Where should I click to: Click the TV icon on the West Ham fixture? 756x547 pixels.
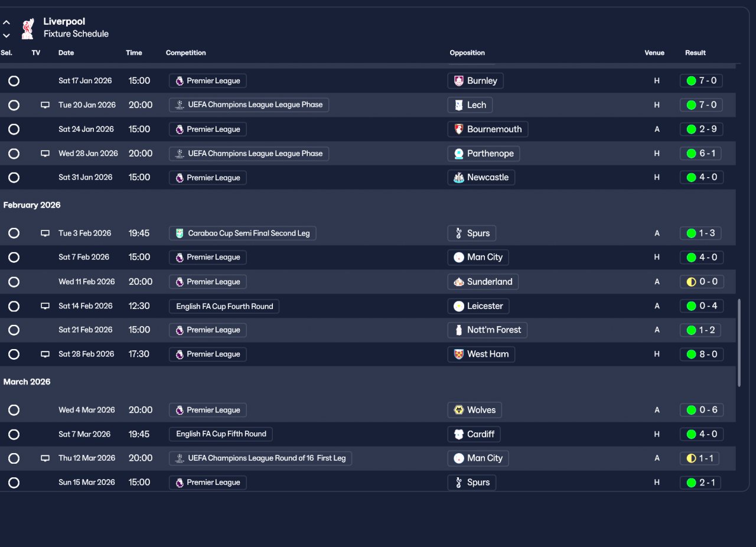coord(45,354)
